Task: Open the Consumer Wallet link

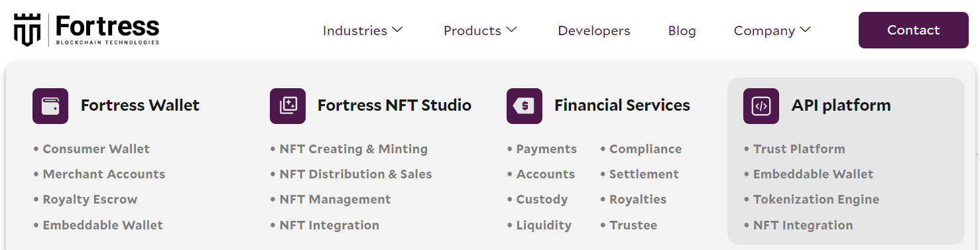Action: [96, 149]
